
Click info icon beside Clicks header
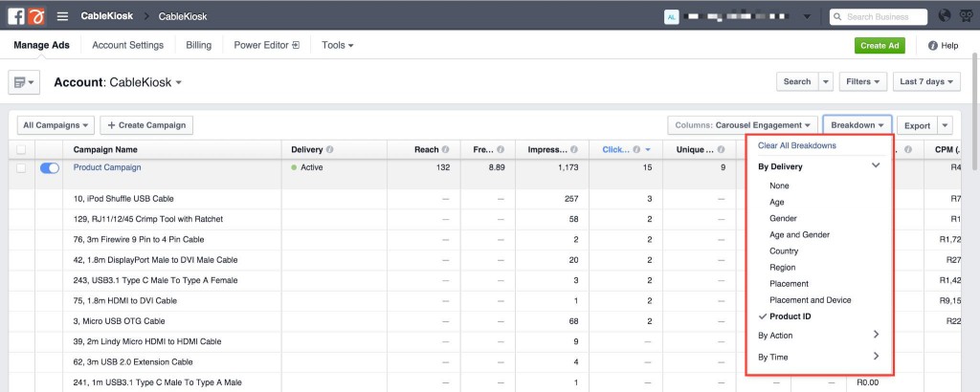636,150
